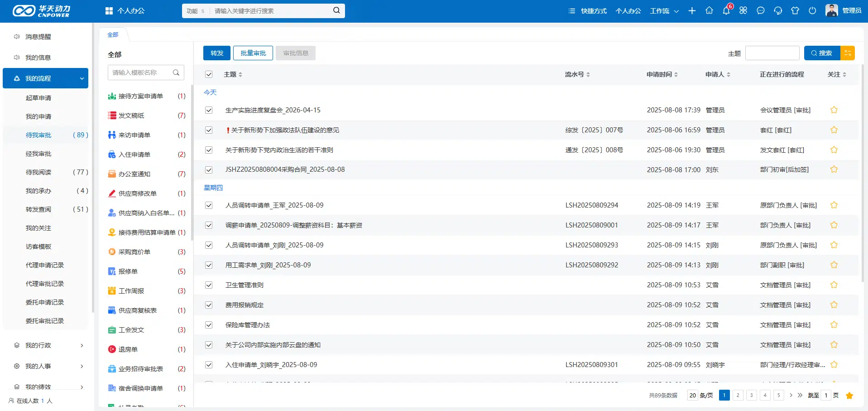Image resolution: width=868 pixels, height=411 pixels.
Task: Click the blue 搜索 button
Action: (x=822, y=53)
